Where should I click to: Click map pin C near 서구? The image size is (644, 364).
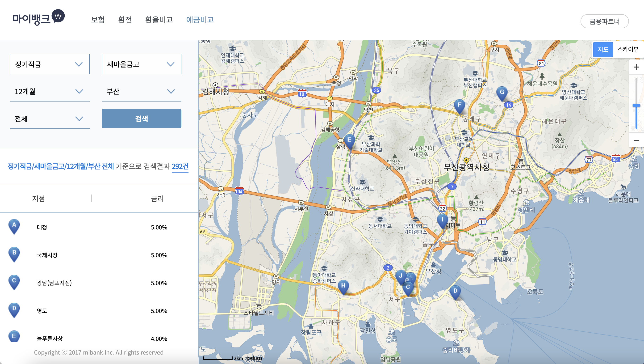pos(408,289)
